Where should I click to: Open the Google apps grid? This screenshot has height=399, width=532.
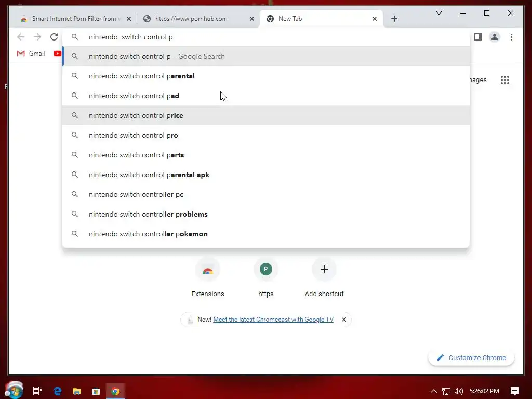click(505, 80)
